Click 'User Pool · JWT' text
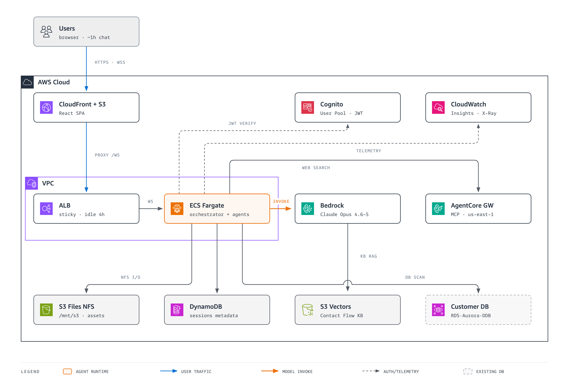The image size is (569, 392). coord(341,113)
